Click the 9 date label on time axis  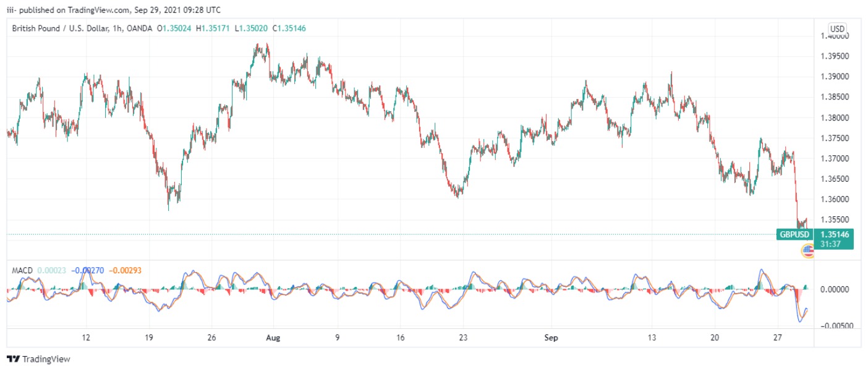pyautogui.click(x=337, y=338)
